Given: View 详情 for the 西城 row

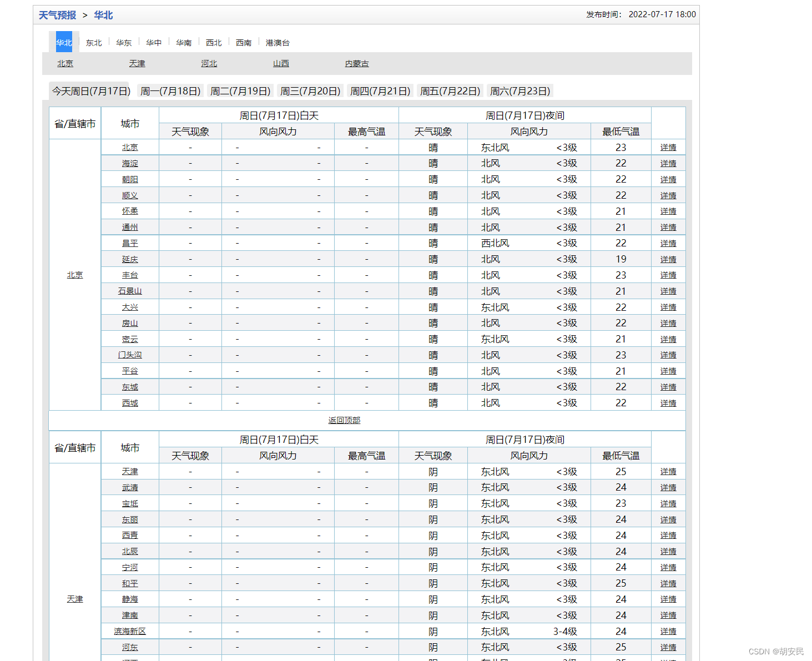Looking at the screenshot, I should [x=668, y=403].
